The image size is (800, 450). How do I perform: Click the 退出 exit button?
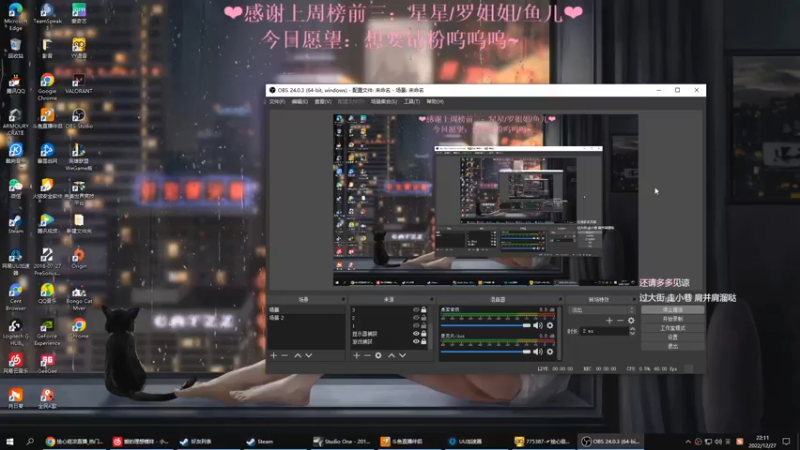tap(672, 346)
